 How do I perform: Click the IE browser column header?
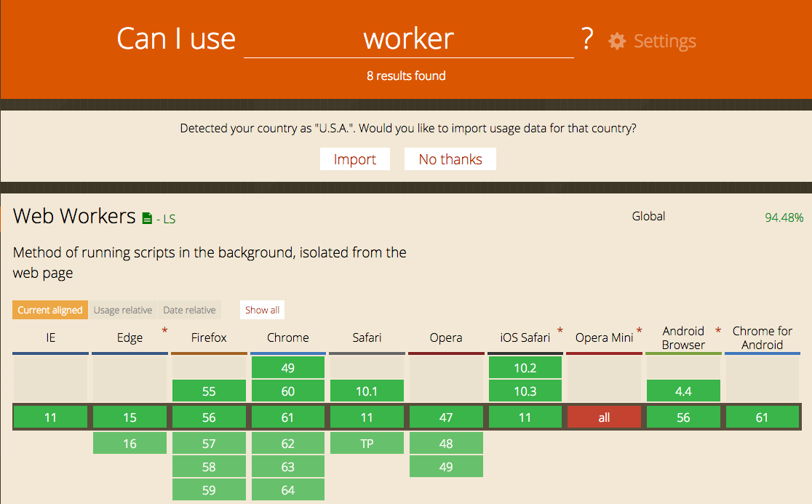coord(50,338)
